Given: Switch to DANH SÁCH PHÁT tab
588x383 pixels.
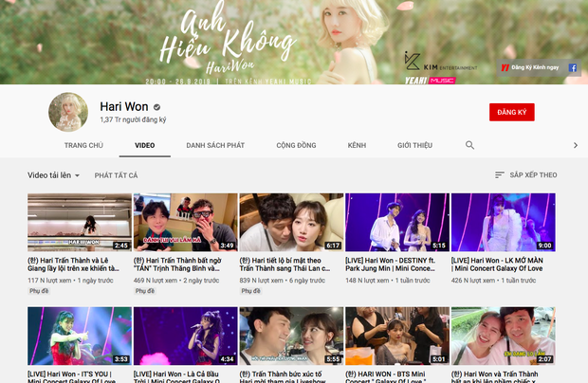Looking at the screenshot, I should (215, 145).
